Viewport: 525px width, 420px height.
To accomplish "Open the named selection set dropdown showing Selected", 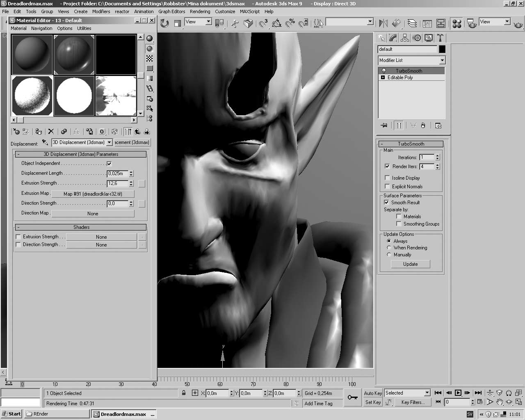I will [427, 393].
